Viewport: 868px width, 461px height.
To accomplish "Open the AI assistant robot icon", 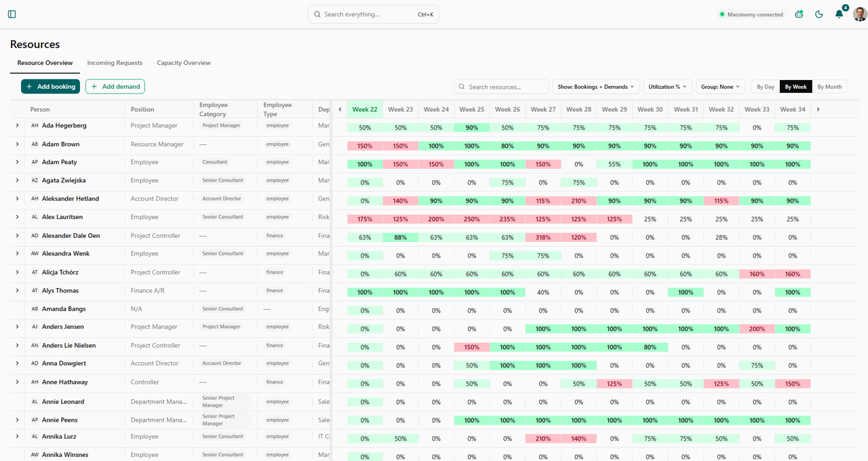I will click(799, 14).
